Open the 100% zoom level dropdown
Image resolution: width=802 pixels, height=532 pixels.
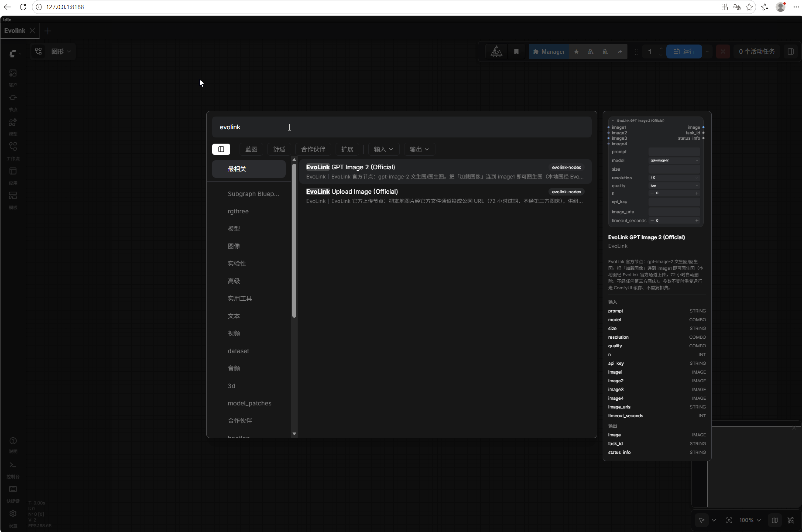[x=750, y=520]
